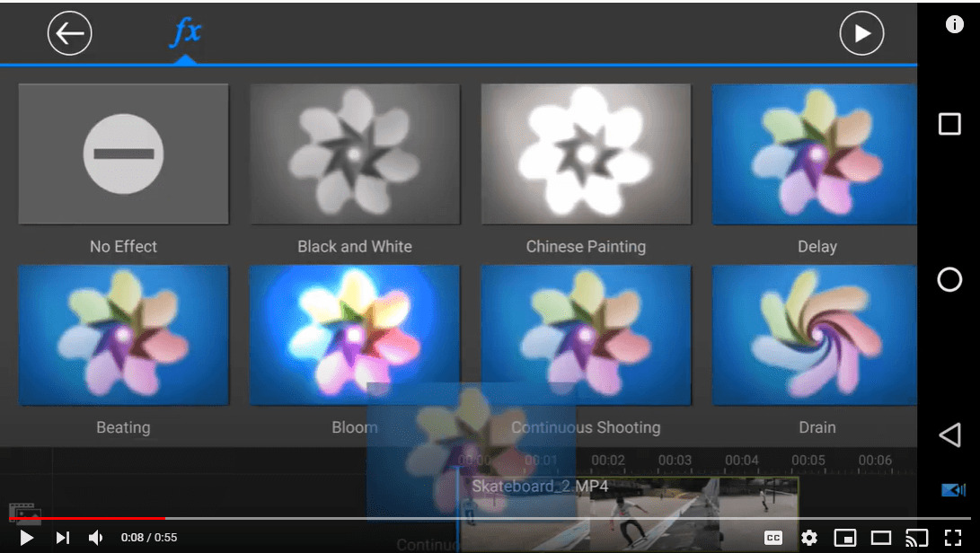Apply the Black and White effect

click(x=355, y=154)
